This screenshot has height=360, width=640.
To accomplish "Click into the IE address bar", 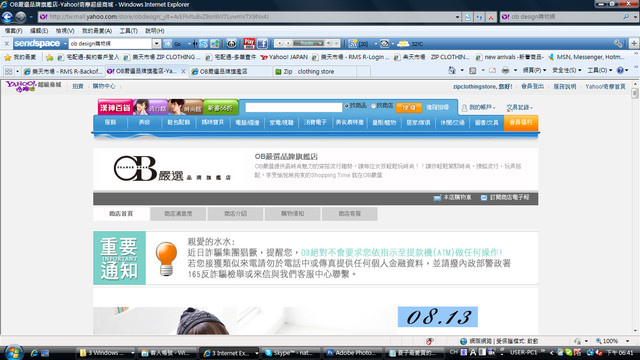I will 246,17.
